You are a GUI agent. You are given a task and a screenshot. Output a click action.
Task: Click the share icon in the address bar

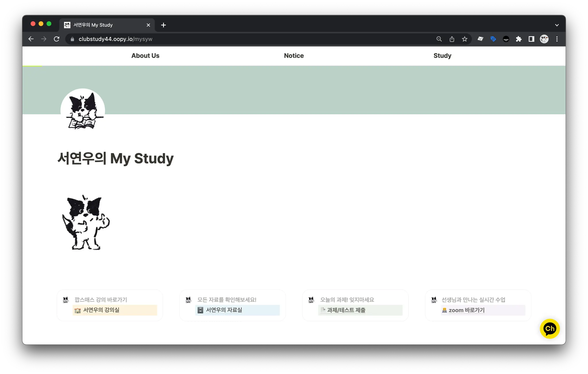pyautogui.click(x=452, y=39)
